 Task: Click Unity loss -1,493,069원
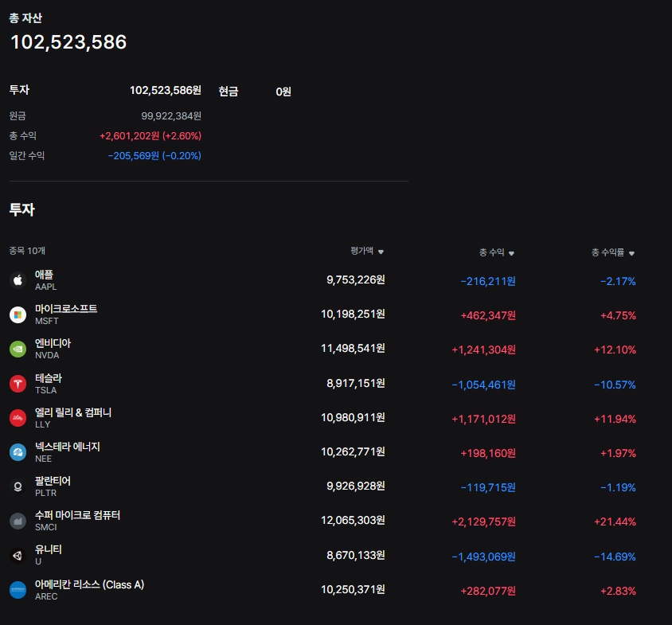[484, 557]
